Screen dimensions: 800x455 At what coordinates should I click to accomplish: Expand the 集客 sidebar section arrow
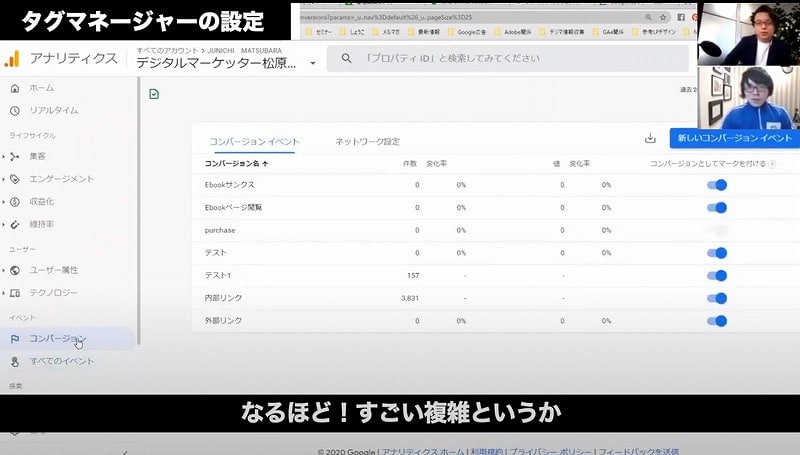tap(4, 157)
